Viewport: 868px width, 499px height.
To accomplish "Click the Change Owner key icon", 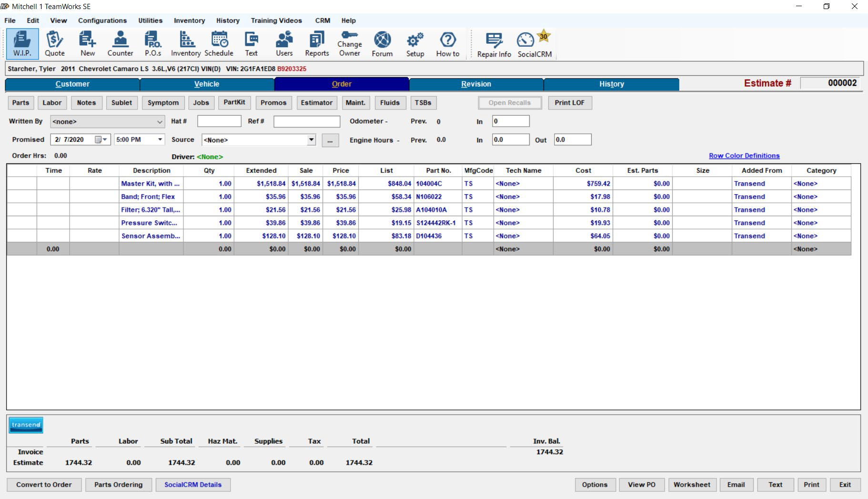I will pyautogui.click(x=349, y=43).
